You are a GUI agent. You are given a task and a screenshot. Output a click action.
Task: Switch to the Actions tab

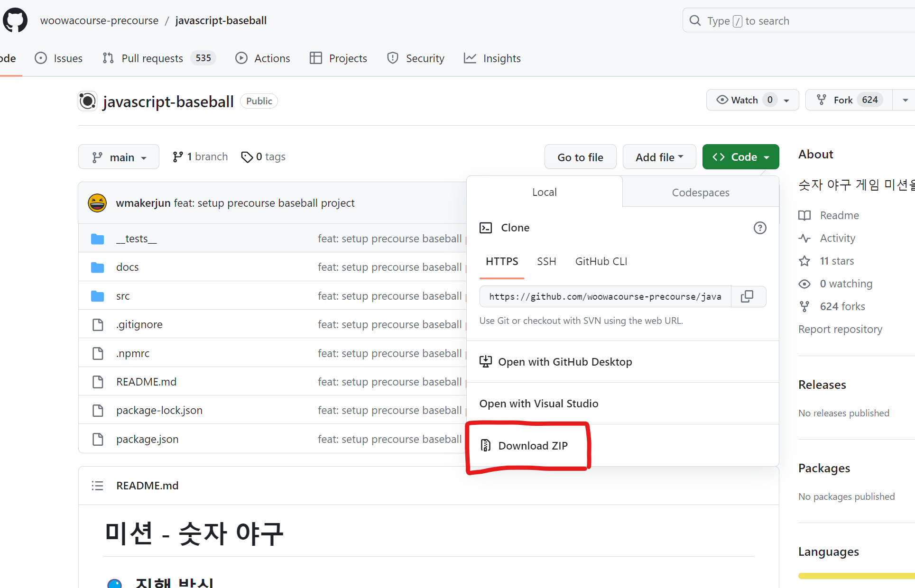point(263,58)
